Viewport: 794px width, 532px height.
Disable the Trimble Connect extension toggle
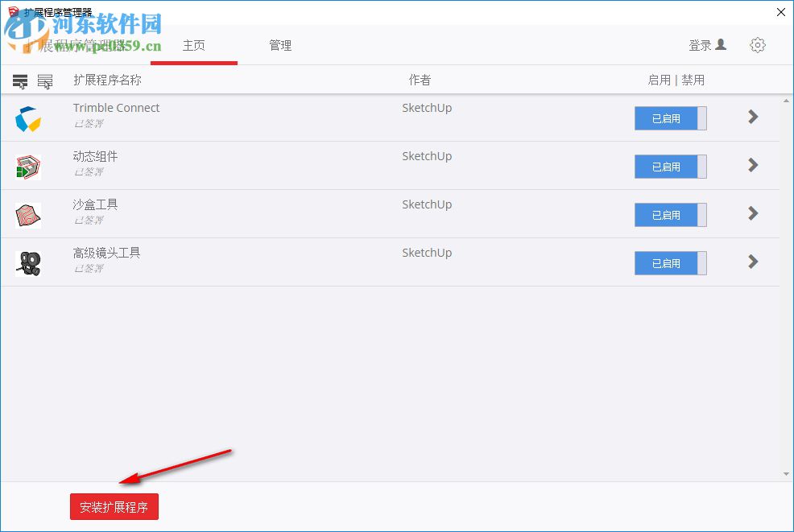(670, 118)
